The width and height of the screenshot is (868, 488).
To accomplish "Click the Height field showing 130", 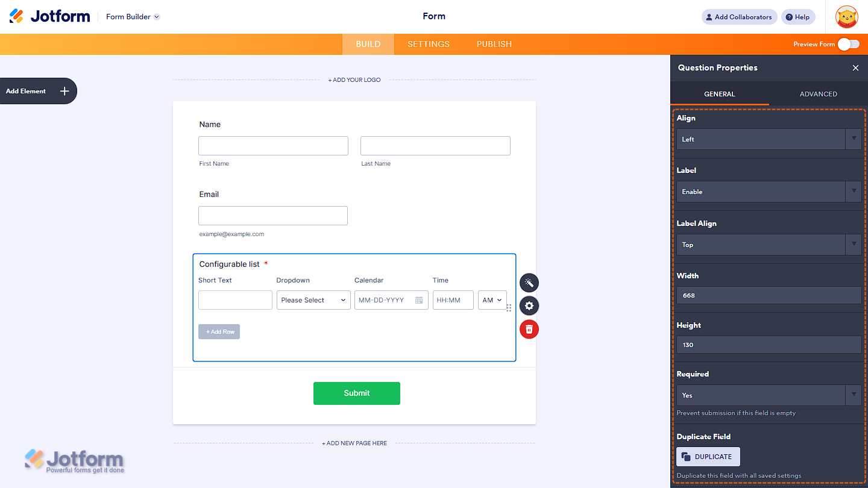I will pyautogui.click(x=769, y=345).
